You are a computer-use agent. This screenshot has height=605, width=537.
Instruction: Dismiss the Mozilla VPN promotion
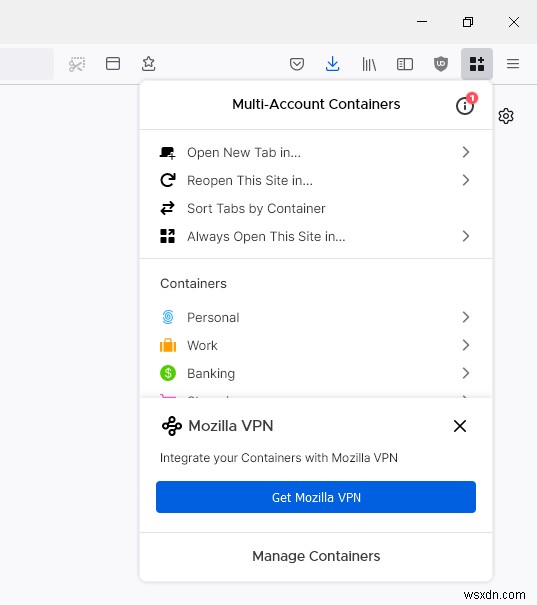[460, 426]
